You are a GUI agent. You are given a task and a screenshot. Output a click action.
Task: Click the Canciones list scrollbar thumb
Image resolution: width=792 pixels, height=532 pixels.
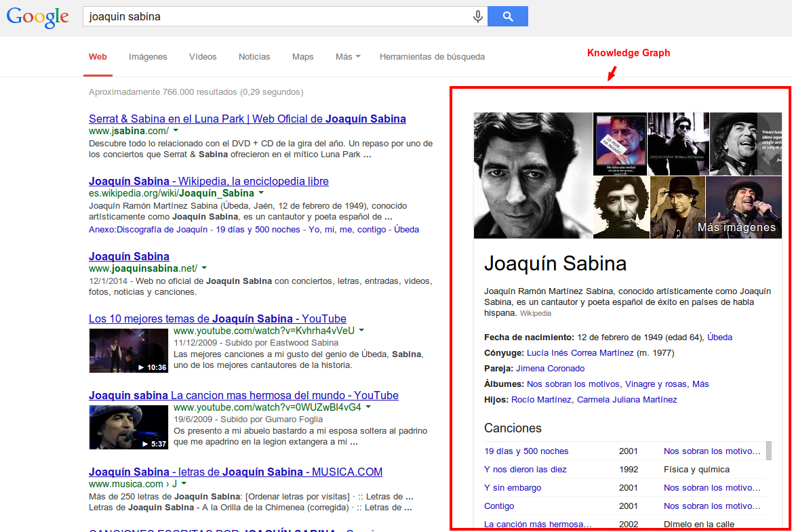coord(769,451)
